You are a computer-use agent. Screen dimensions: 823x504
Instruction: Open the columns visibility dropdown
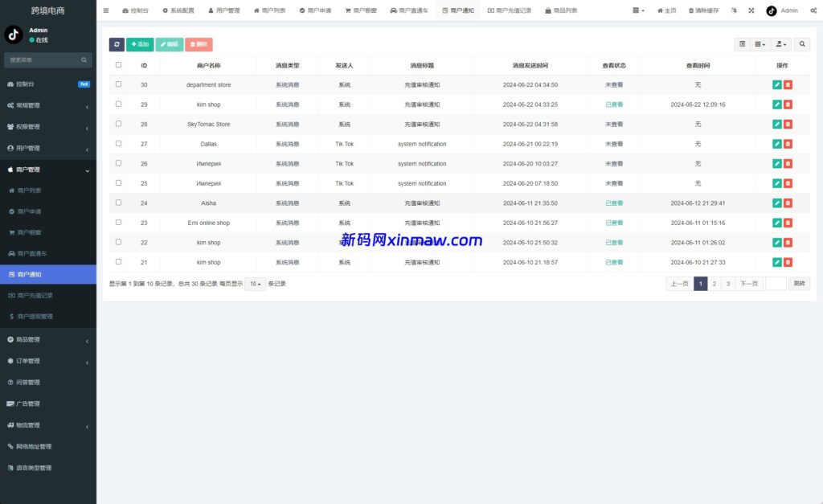pyautogui.click(x=759, y=44)
